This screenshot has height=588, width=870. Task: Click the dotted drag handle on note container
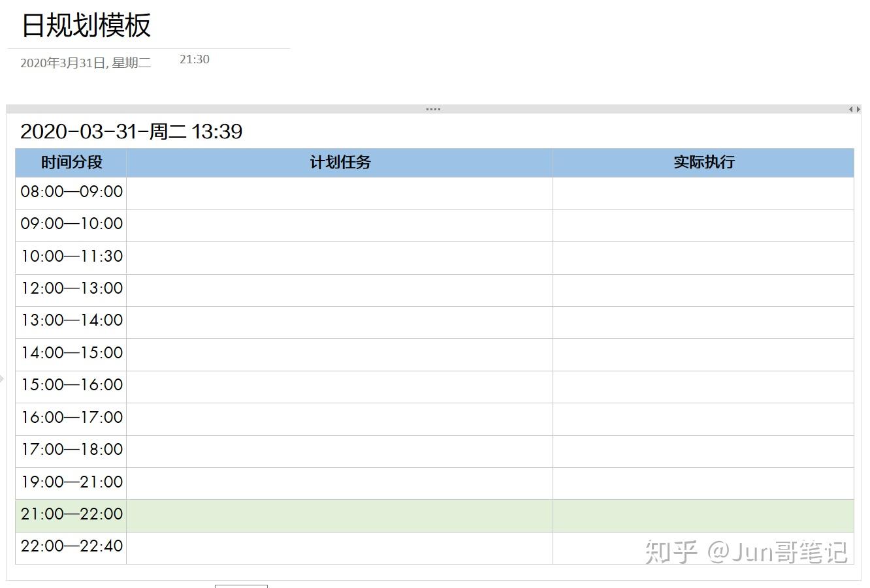433,109
